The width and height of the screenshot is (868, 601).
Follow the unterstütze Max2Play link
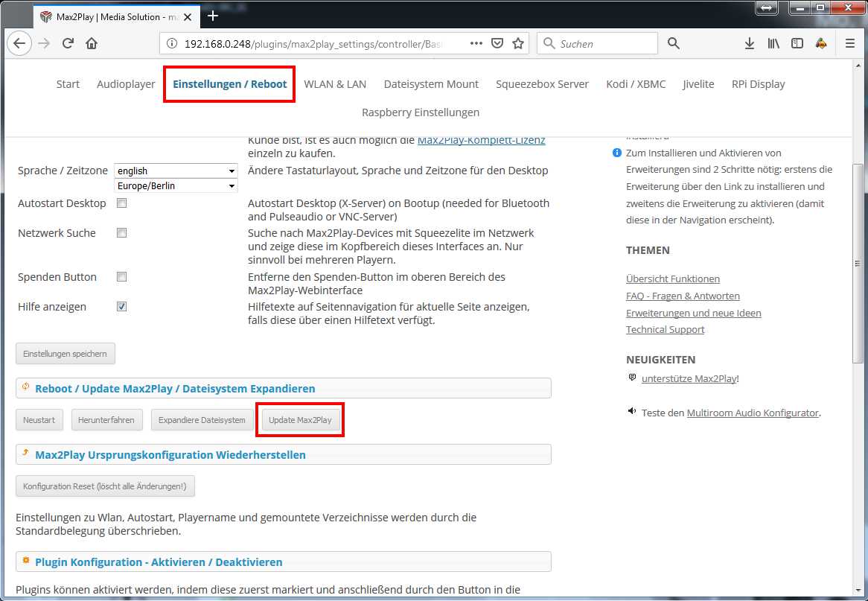click(x=689, y=379)
